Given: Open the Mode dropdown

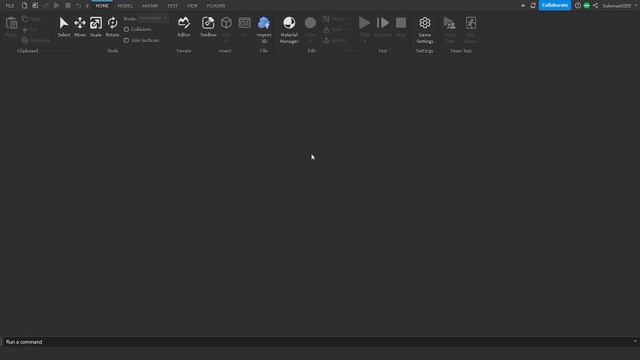Looking at the screenshot, I should click(153, 18).
